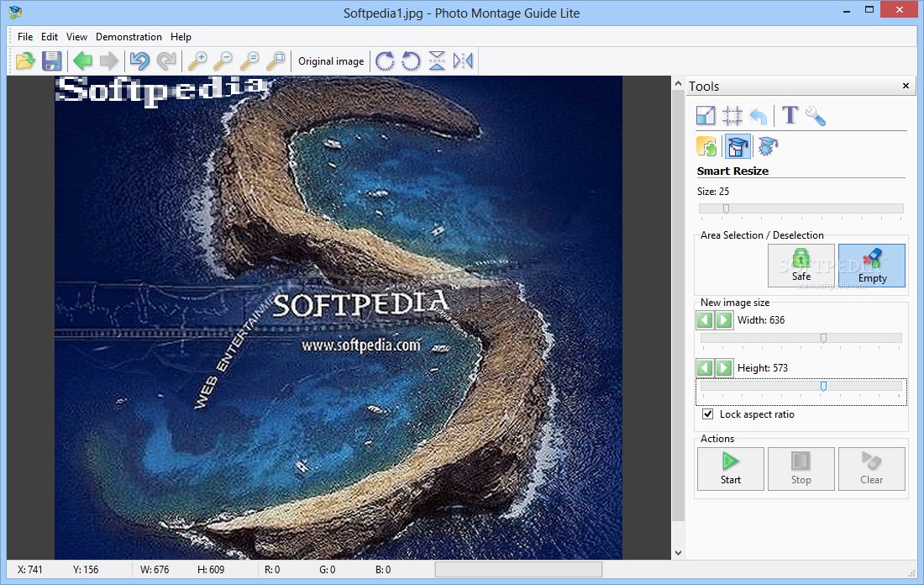The height and width of the screenshot is (585, 924).
Task: Start the smart resize action
Action: point(731,469)
